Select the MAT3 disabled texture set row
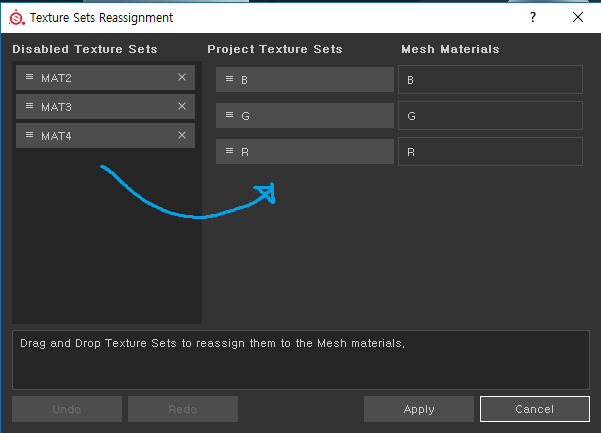Screen dimensions: 601x433 [105, 107]
